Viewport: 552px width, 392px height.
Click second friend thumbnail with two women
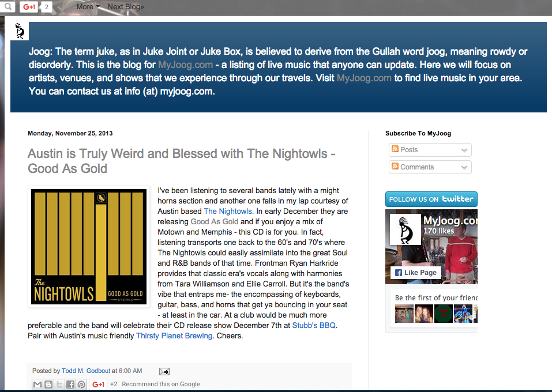[424, 314]
